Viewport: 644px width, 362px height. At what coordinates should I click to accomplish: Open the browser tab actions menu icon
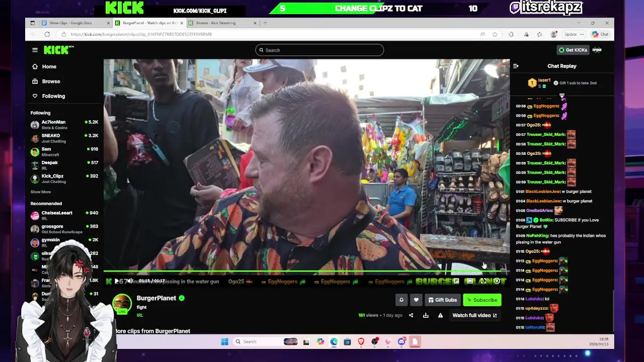(33, 23)
